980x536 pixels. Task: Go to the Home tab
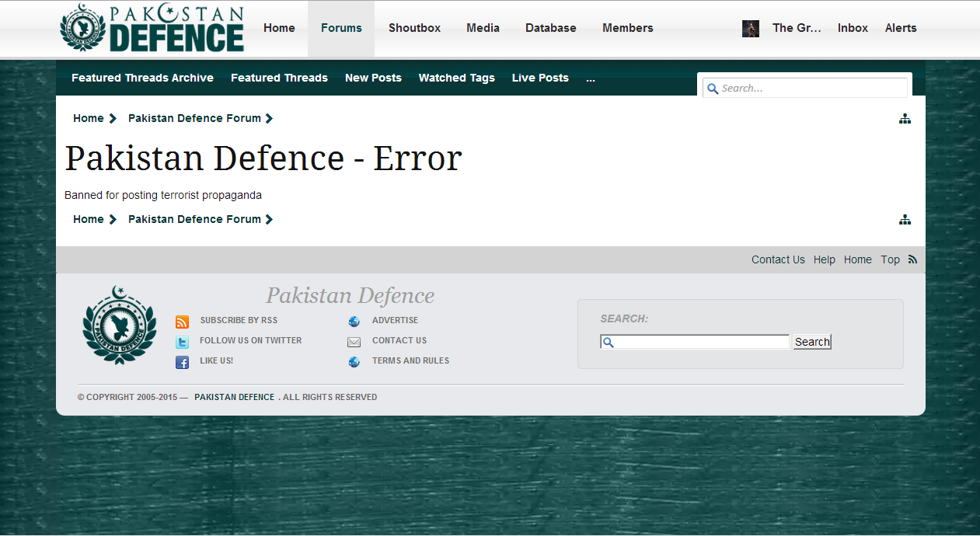click(279, 28)
